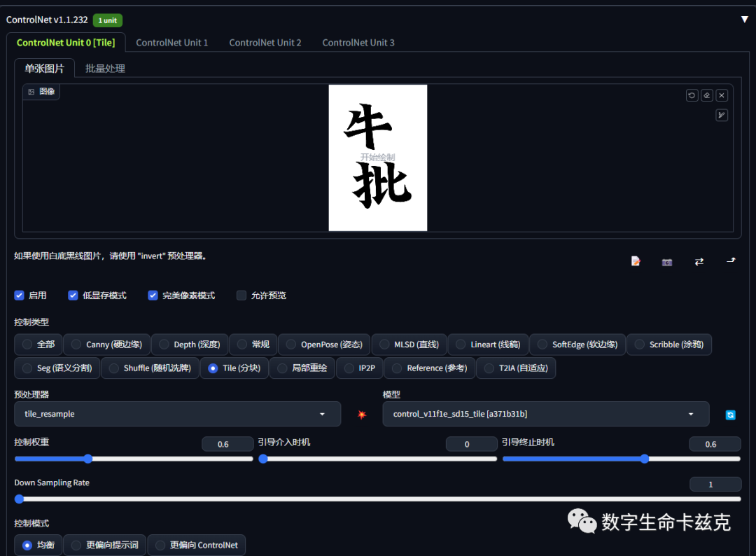Choose 更偏向提示词 control mode

pos(105,545)
